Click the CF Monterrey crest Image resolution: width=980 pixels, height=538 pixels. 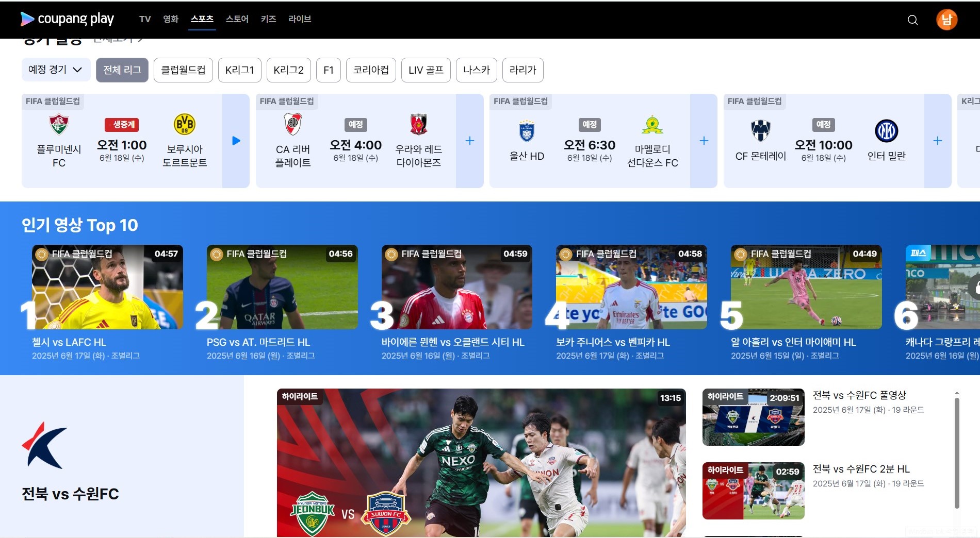pos(760,131)
